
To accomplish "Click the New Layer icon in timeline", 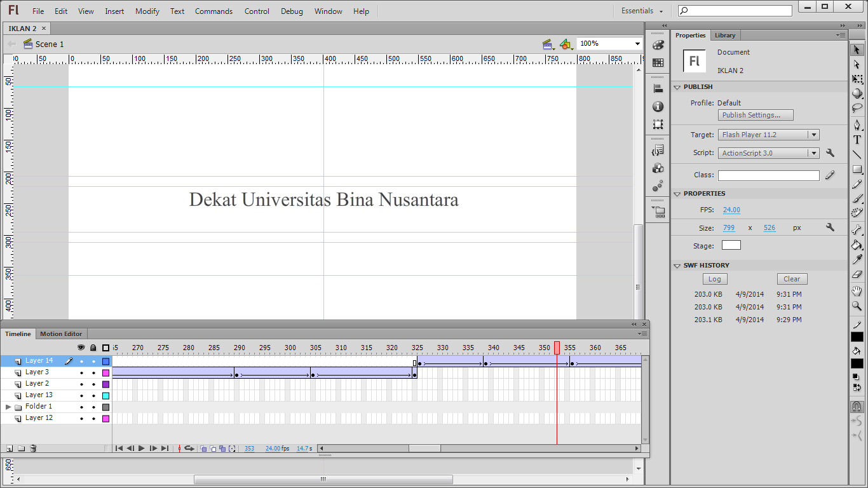I will pyautogui.click(x=9, y=449).
